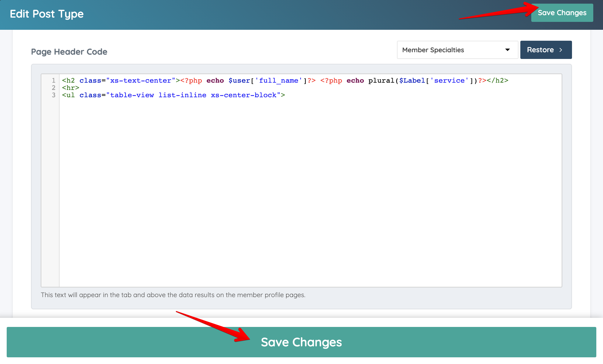Click the plural function call in code
The height and width of the screenshot is (364, 603).
tap(381, 81)
